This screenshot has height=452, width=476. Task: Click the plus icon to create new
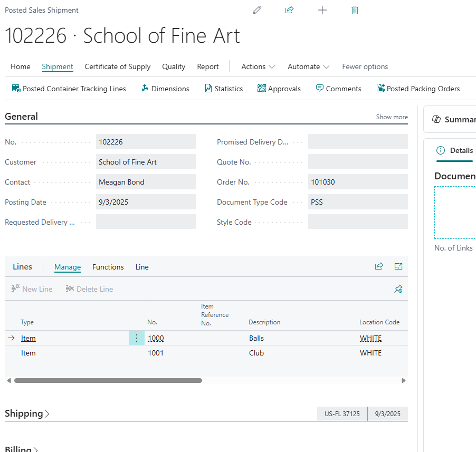click(322, 10)
